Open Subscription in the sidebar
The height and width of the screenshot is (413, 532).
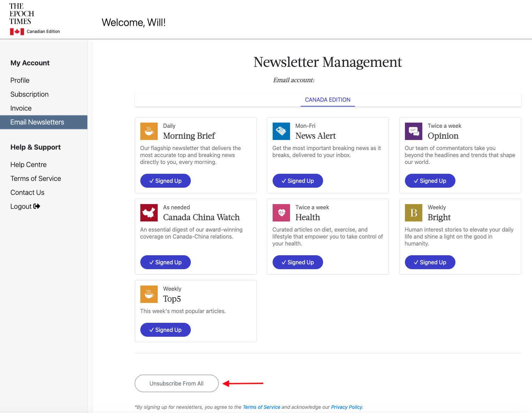[x=30, y=94]
